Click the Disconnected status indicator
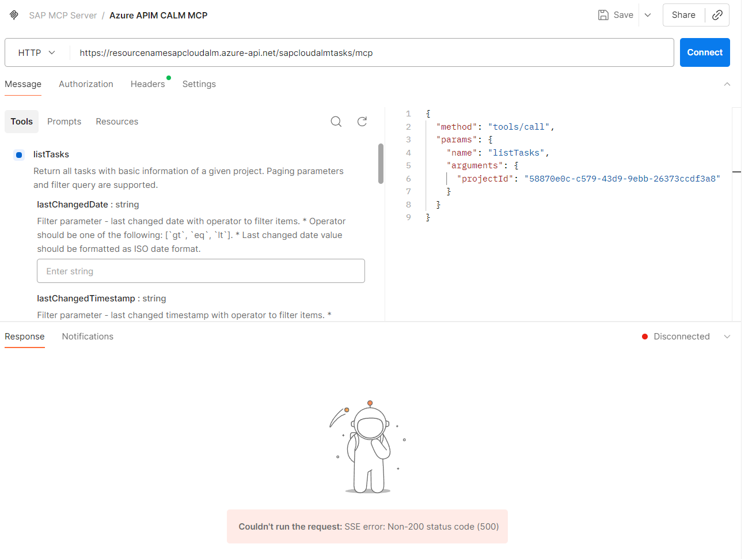The width and height of the screenshot is (756, 559). 676,337
